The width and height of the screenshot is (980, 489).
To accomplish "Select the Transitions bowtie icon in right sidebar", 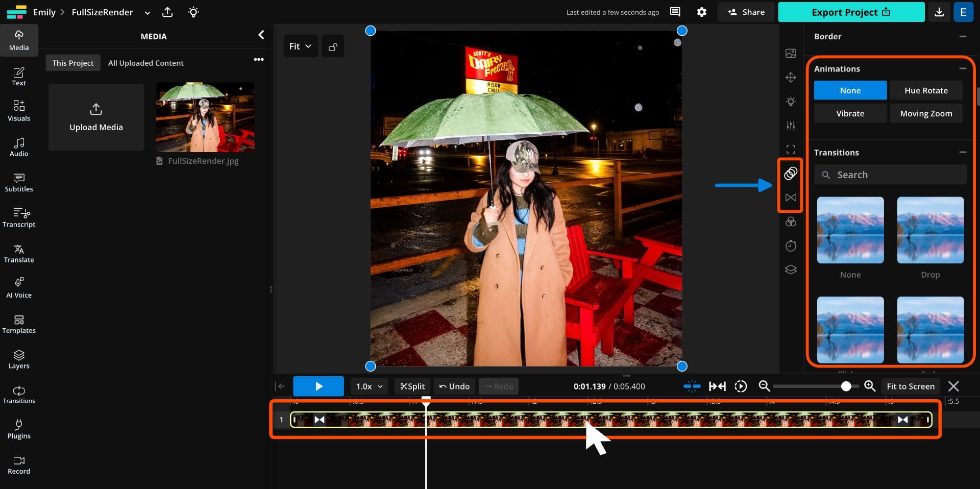I will pos(791,198).
